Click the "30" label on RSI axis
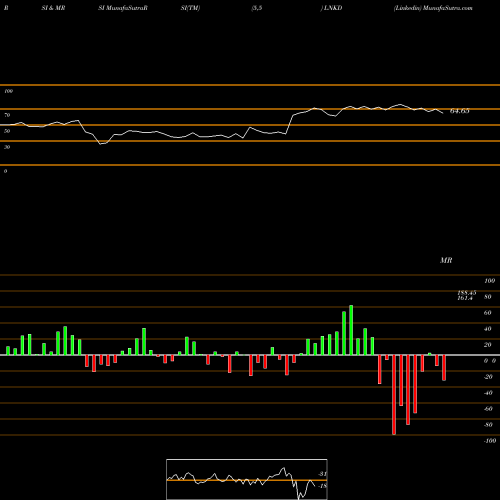 pyautogui.click(x=7, y=147)
